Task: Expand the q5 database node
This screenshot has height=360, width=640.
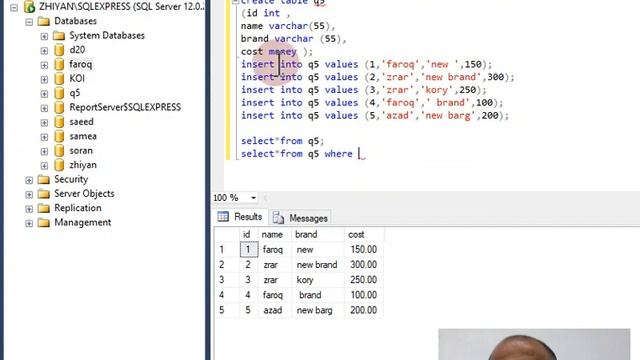Action: pos(44,94)
